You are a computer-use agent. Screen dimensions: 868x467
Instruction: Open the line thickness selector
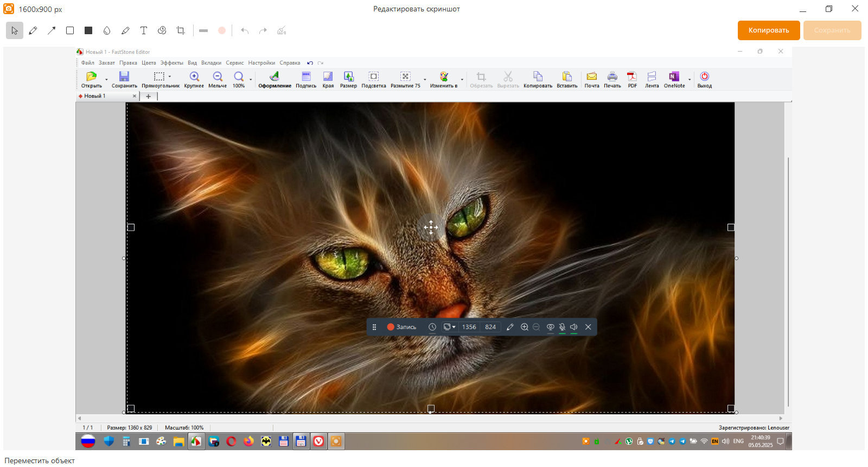(x=203, y=31)
